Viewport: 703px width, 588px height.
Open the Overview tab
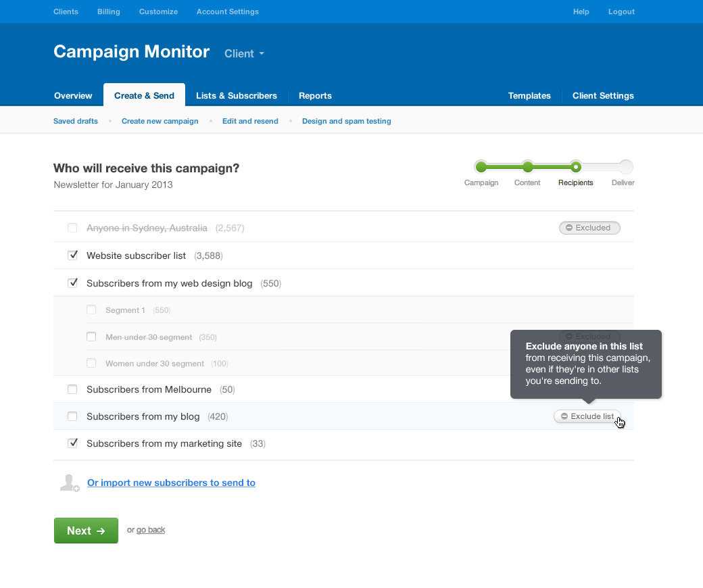coord(73,95)
